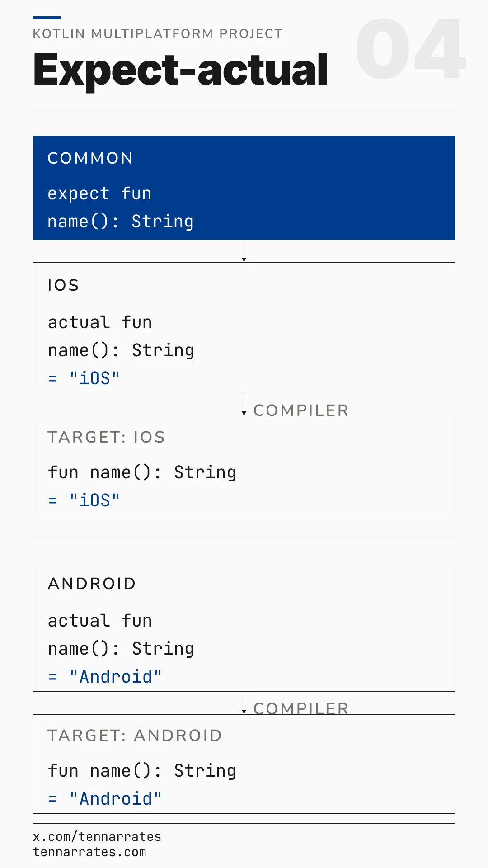This screenshot has width=488, height=868.
Task: Click the large 04 slide number
Action: coord(411,49)
